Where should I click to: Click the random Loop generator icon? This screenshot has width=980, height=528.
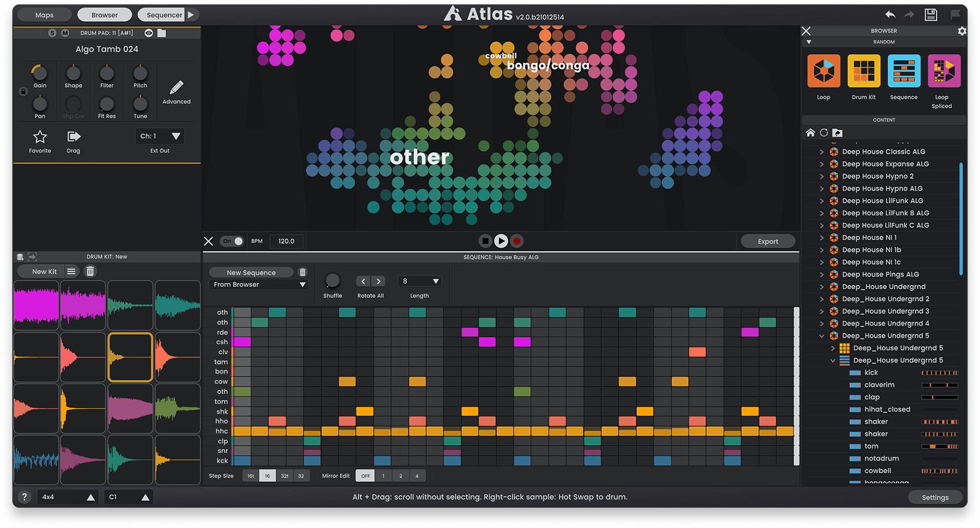click(x=823, y=71)
